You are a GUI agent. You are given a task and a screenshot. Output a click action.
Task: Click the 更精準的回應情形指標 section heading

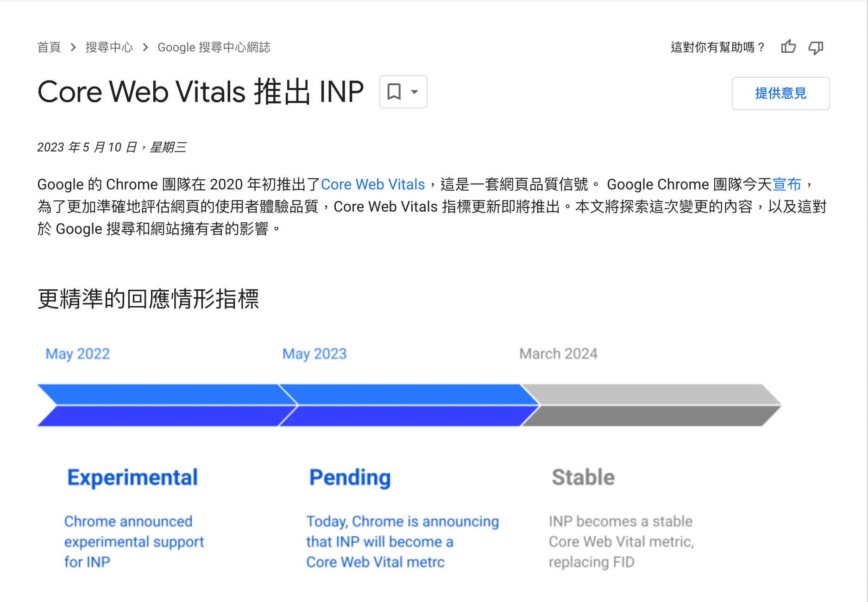pyautogui.click(x=148, y=299)
